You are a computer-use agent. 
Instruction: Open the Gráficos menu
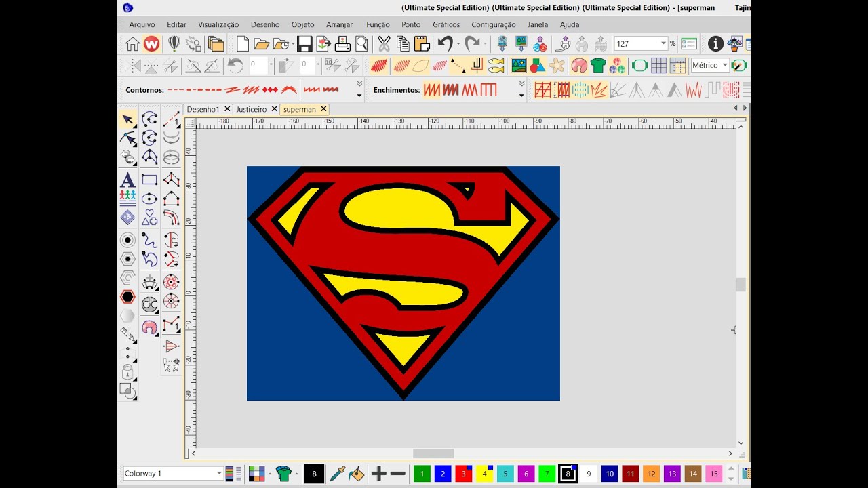(x=446, y=24)
